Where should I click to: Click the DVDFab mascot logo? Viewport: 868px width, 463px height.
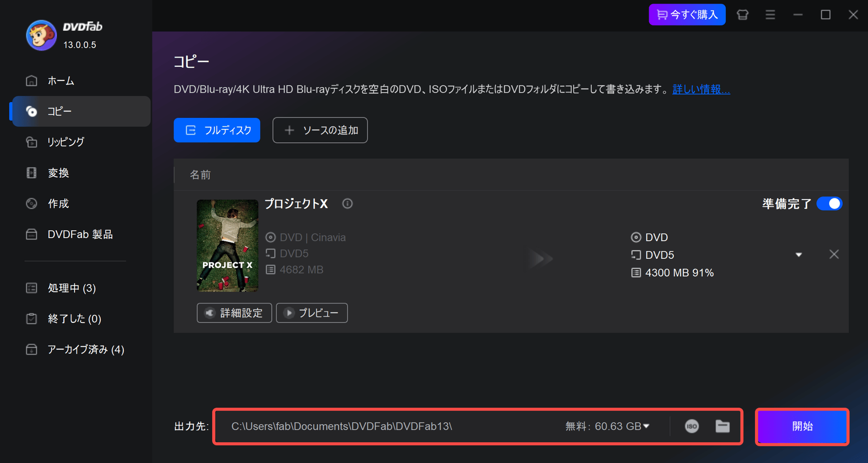[x=41, y=35]
